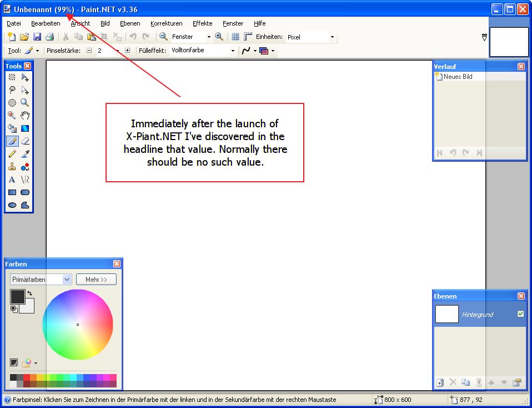The height and width of the screenshot is (408, 532).
Task: Select the Rectangle shape tool
Action: [12, 192]
